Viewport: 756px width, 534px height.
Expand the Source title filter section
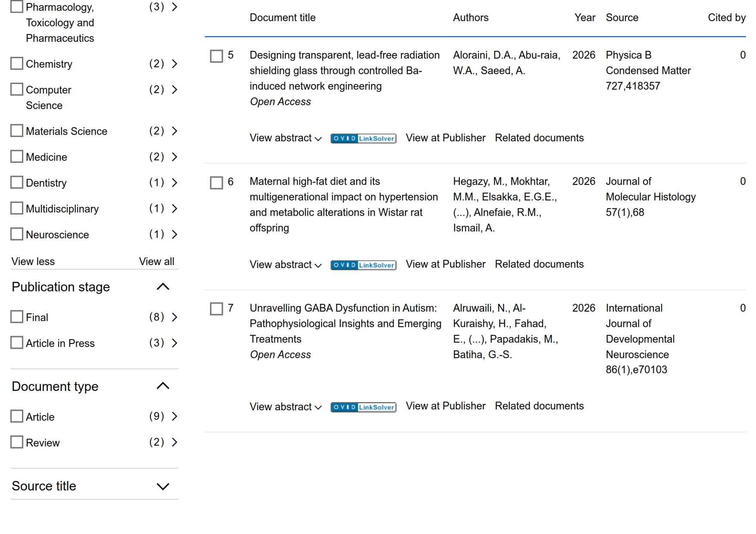[x=163, y=487]
